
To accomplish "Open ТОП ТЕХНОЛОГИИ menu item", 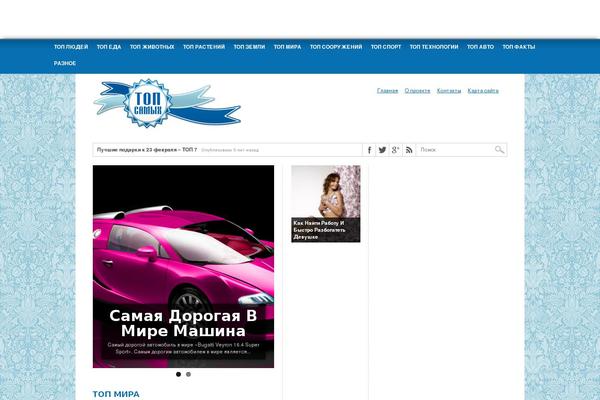I will [x=434, y=47].
